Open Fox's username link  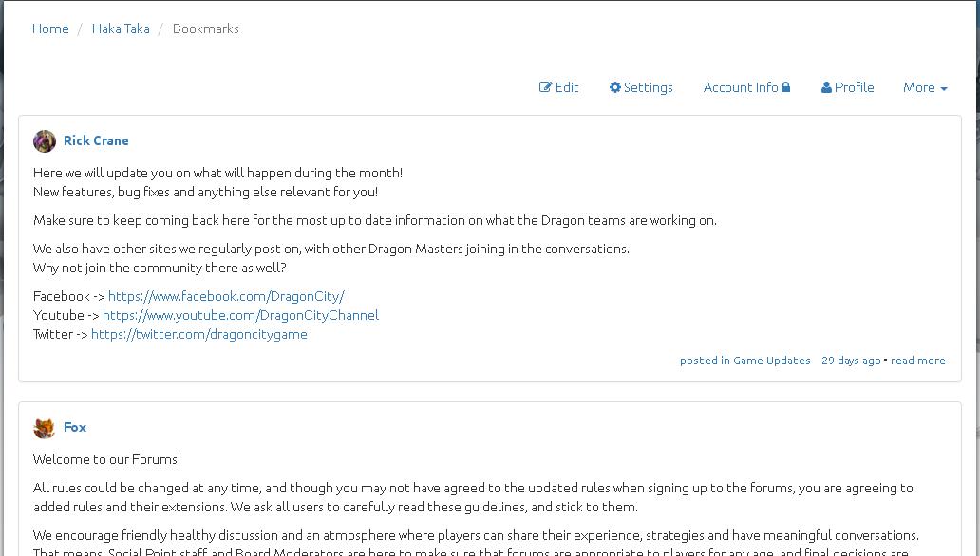(75, 427)
